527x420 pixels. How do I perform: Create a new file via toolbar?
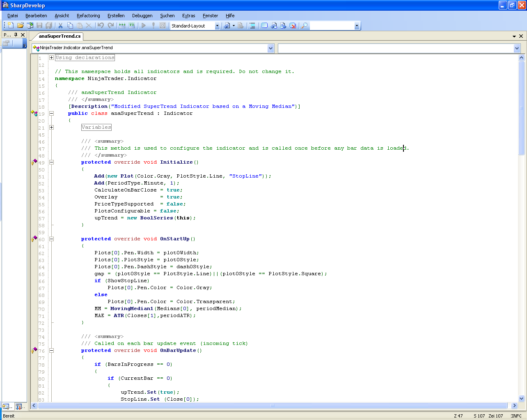pyautogui.click(x=11, y=25)
